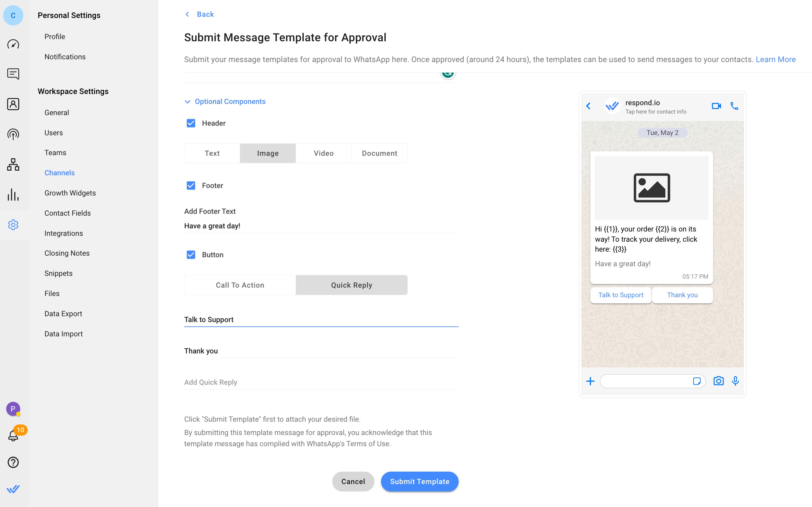Click the Add Quick Reply input field
Screen dimensions: 812x507
pos(321,382)
